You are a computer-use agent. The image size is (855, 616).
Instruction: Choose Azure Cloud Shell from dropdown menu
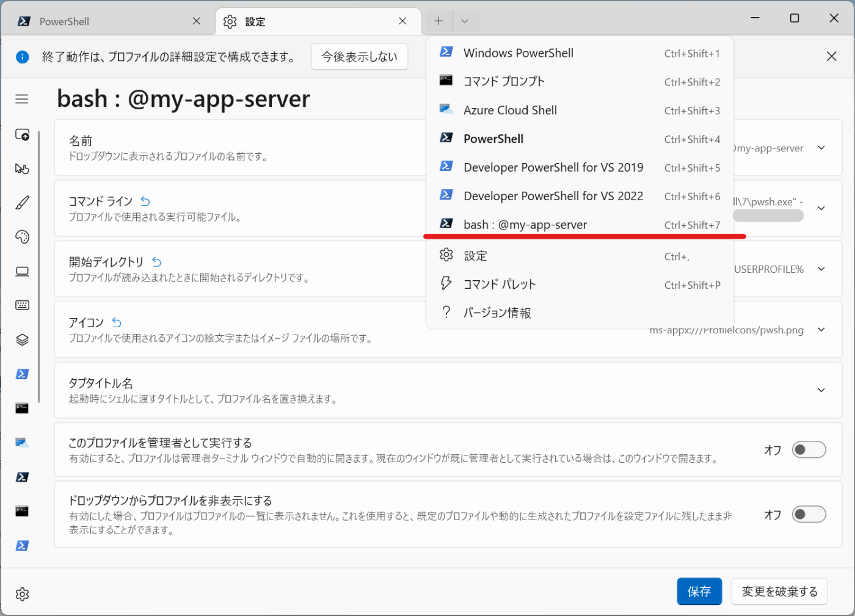tap(580, 111)
